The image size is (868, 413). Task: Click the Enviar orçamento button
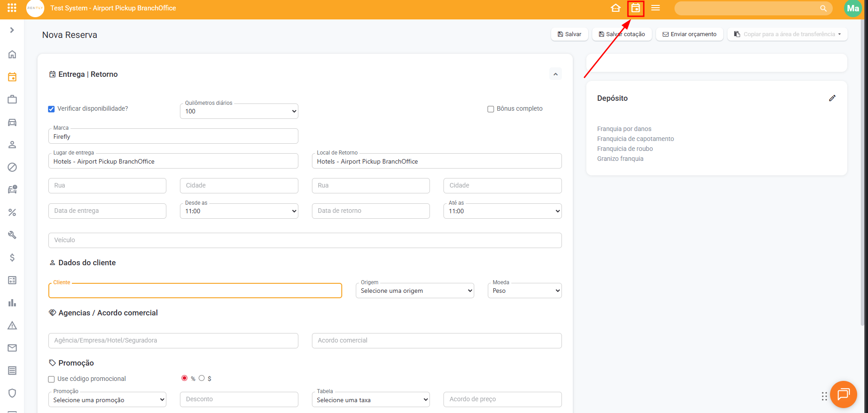pos(689,34)
